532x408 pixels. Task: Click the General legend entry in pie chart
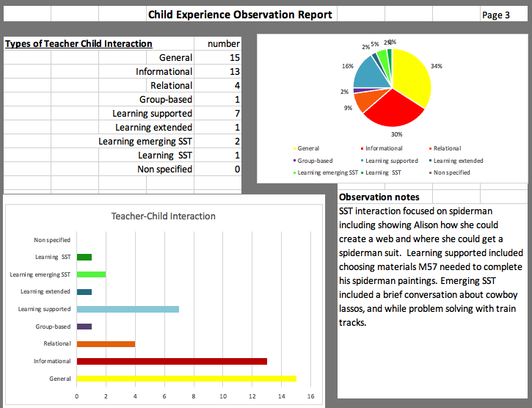click(306, 148)
